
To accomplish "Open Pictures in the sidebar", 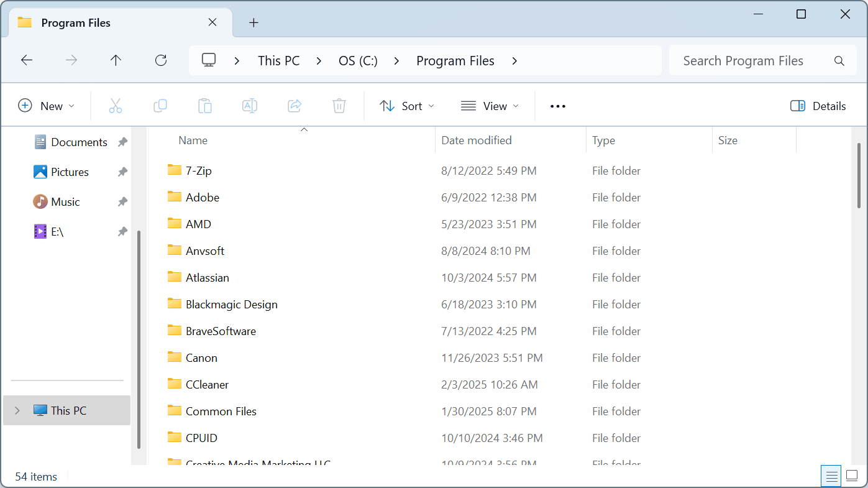I will click(60, 172).
